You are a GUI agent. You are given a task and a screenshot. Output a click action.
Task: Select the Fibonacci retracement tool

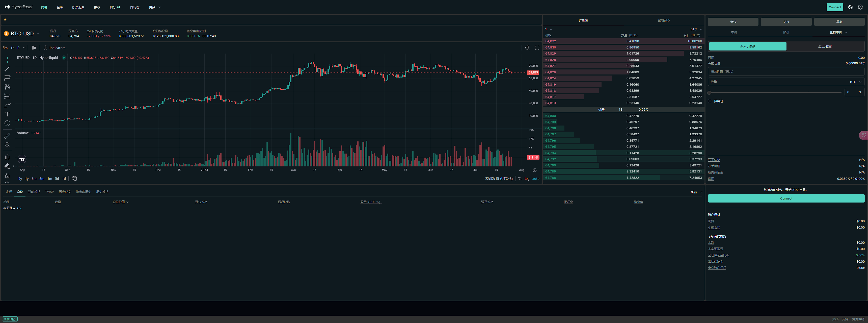[x=7, y=78]
